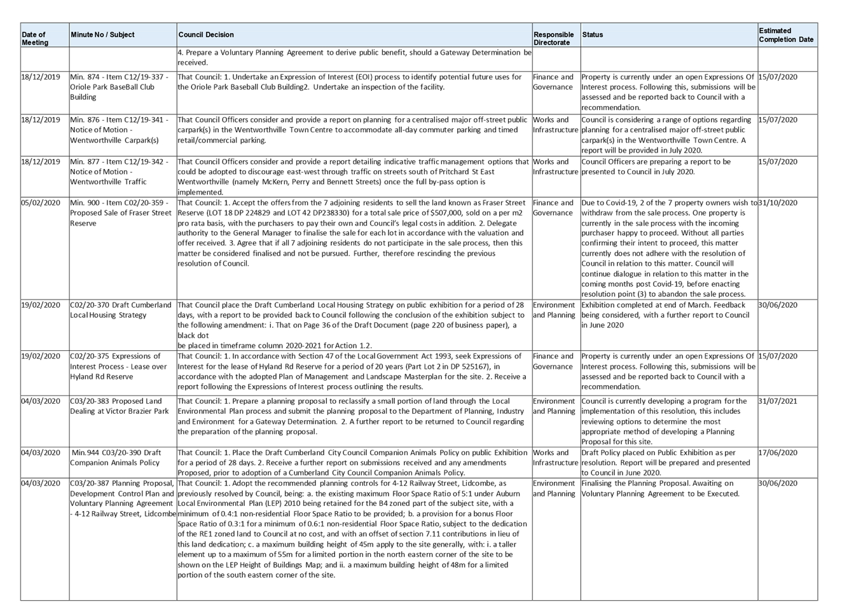Viewport: 868px width, 602px height.
Task: Click 'C03/20-387 Planning Proposal' subject
Action: coord(123,499)
